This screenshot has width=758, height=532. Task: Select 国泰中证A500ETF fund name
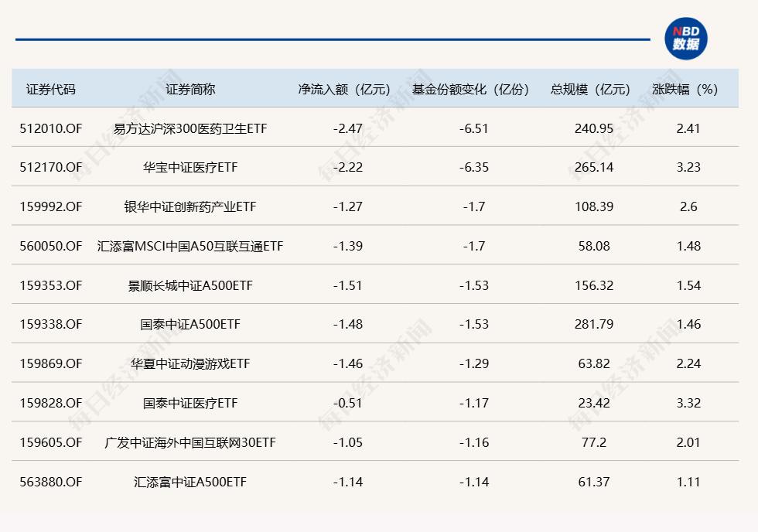click(x=190, y=324)
